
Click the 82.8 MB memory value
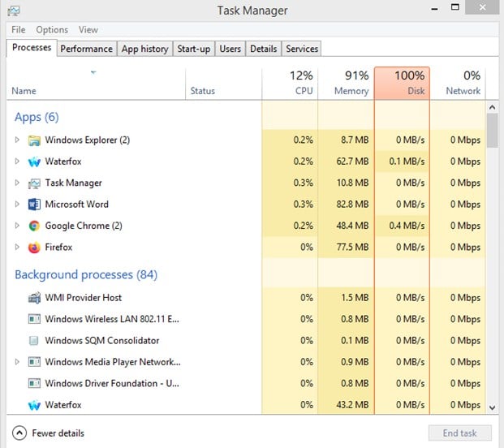(352, 204)
